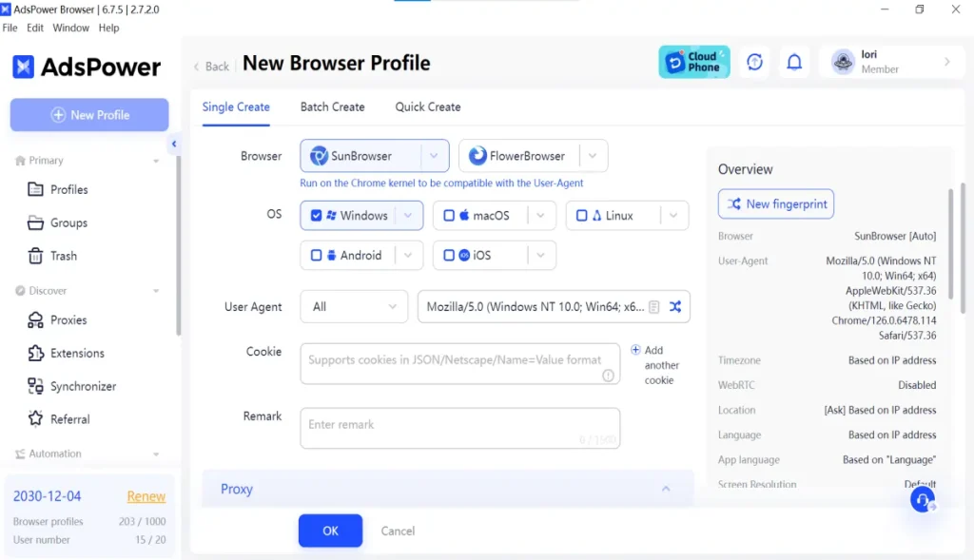Viewport: 974px width, 560px height.
Task: Click the AdsPower logo
Action: (x=87, y=68)
